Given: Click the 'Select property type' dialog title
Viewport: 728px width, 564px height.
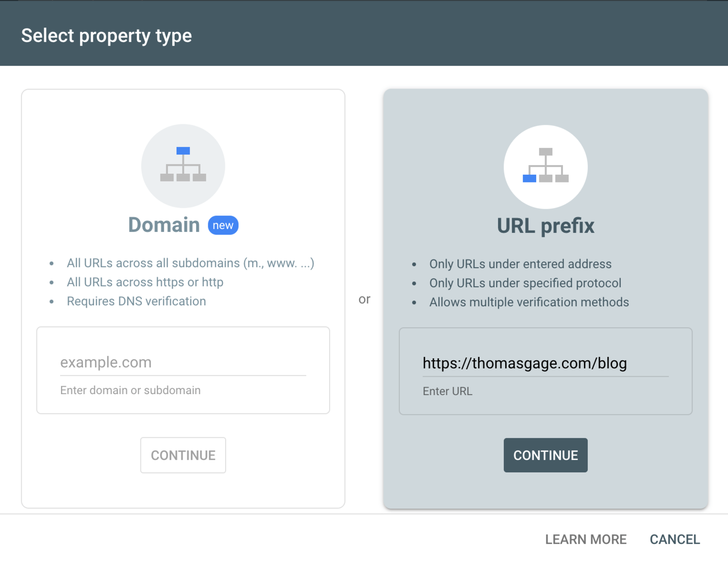Looking at the screenshot, I should click(x=106, y=36).
